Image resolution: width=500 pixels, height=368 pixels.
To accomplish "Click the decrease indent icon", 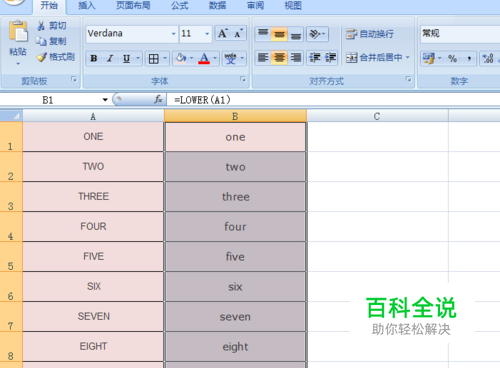I will pos(314,58).
